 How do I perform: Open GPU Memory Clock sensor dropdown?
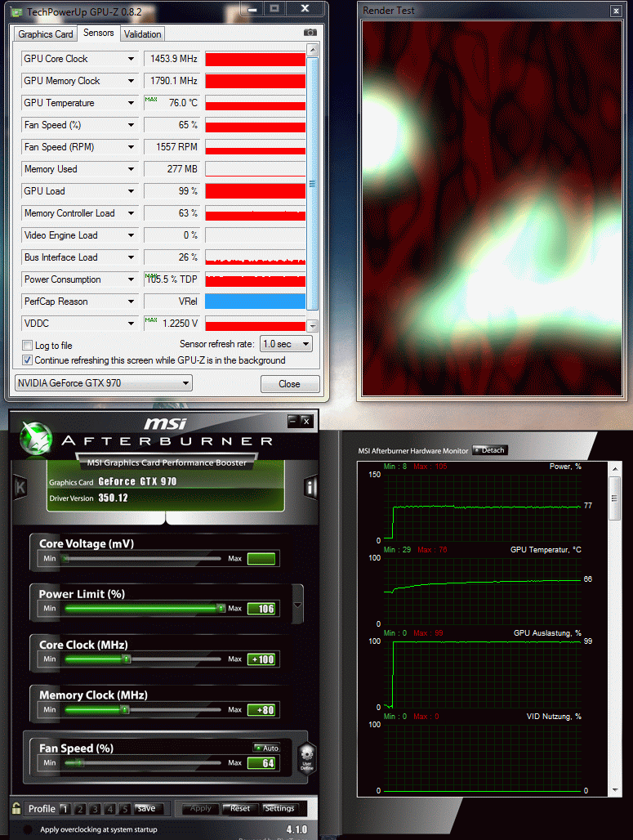(131, 80)
